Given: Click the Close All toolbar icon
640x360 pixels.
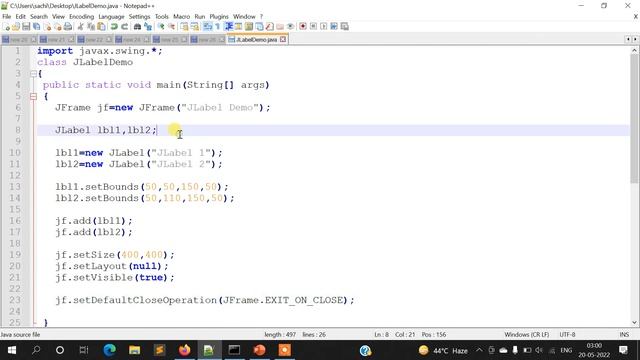Looking at the screenshot, I should 58,27.
